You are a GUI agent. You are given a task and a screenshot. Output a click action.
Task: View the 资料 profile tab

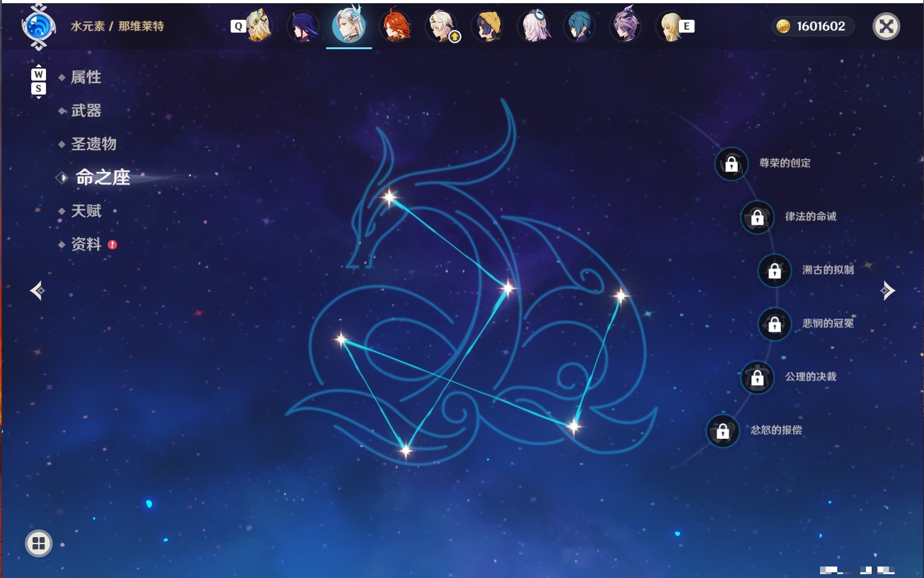pyautogui.click(x=86, y=244)
